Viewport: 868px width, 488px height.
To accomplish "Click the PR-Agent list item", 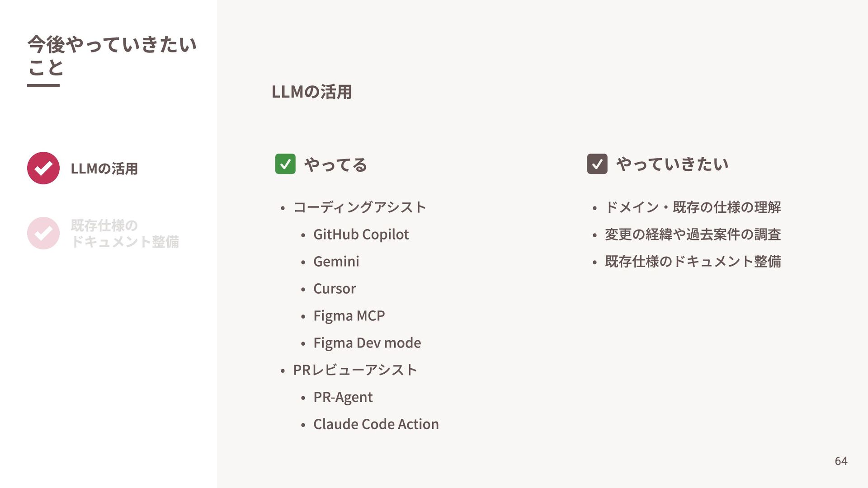I will 343,397.
